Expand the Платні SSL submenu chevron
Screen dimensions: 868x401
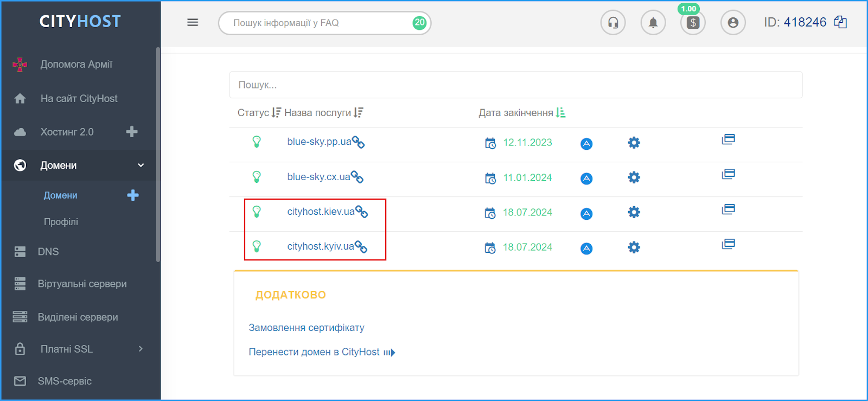coord(141,349)
